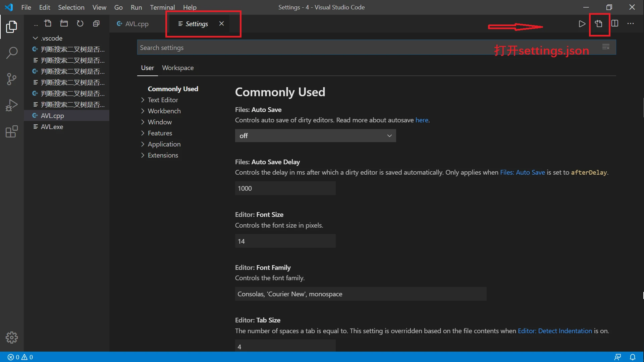Open the Run and Debug view
The height and width of the screenshot is (362, 644).
click(12, 105)
